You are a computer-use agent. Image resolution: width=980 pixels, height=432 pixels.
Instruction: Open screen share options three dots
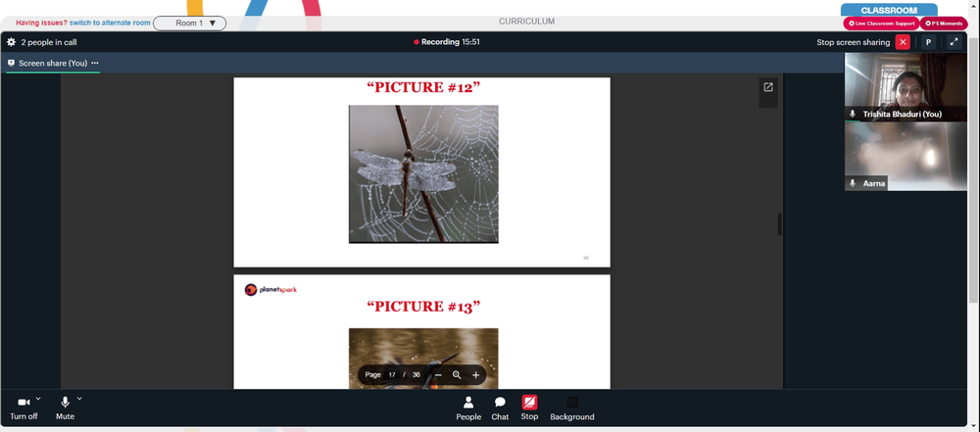pos(95,63)
